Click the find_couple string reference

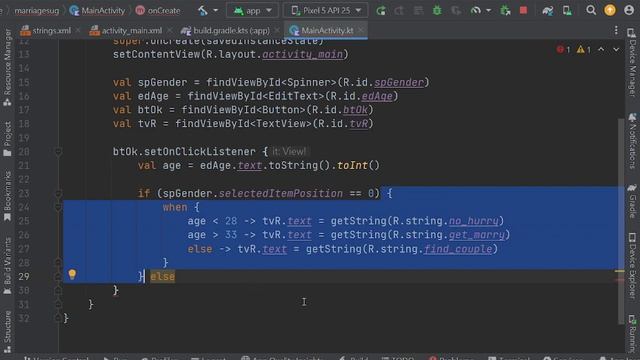point(458,249)
